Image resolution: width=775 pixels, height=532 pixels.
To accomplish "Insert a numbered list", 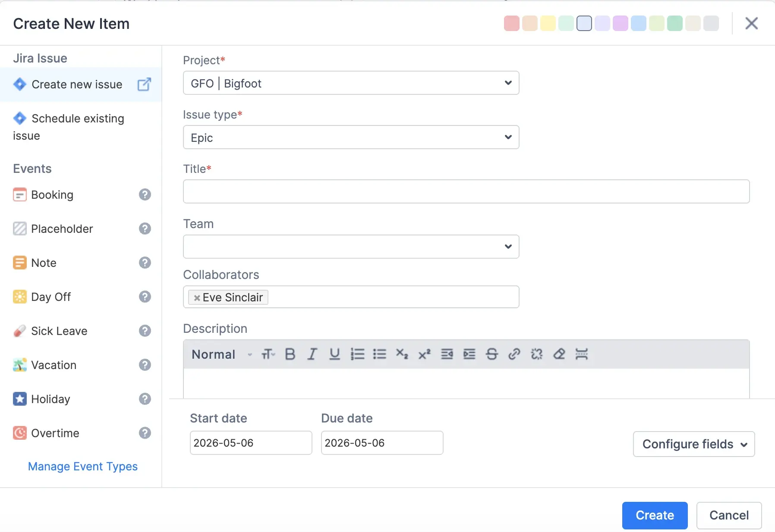I will [x=357, y=354].
